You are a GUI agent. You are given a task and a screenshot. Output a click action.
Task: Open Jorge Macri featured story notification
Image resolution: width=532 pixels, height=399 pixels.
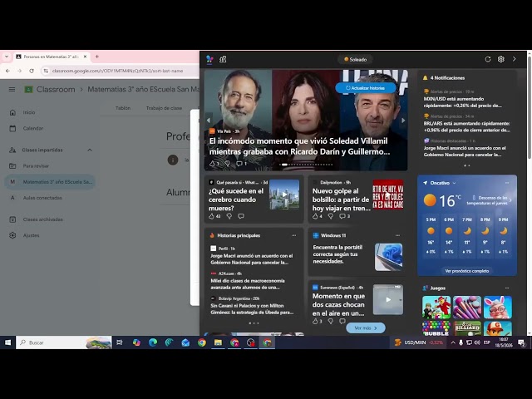tap(465, 151)
